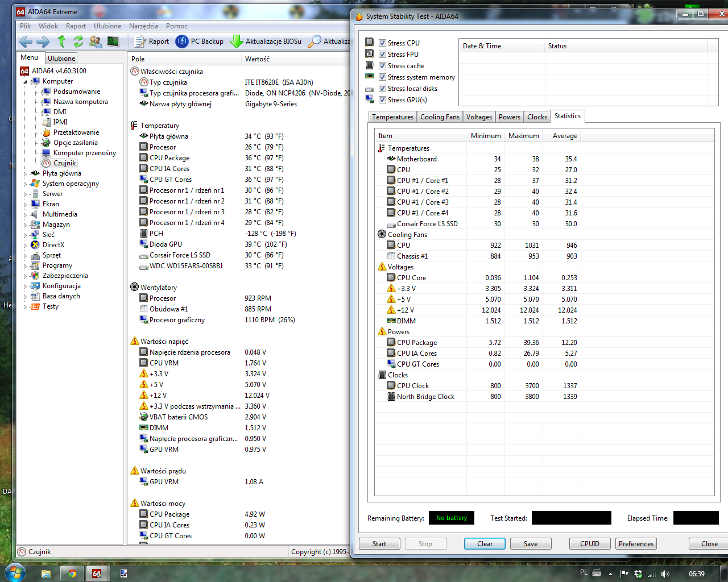Viewport: 728px width, 582px height.
Task: Switch to the Clocks tab
Action: pos(537,117)
